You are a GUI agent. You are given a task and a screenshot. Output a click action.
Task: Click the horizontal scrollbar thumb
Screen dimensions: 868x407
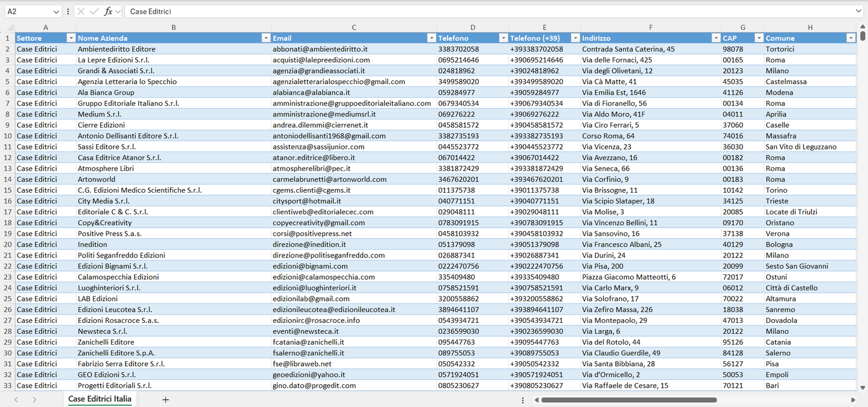click(629, 400)
